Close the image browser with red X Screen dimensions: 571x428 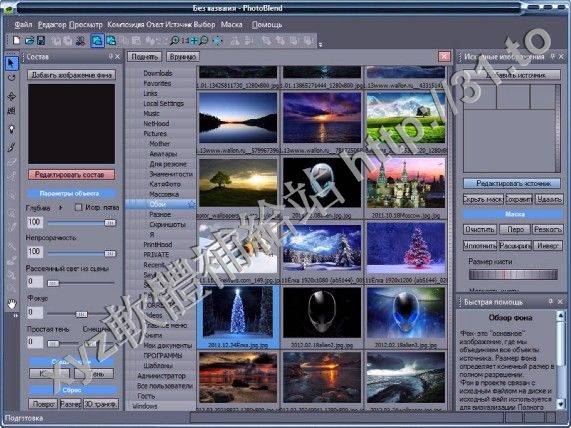coord(444,56)
